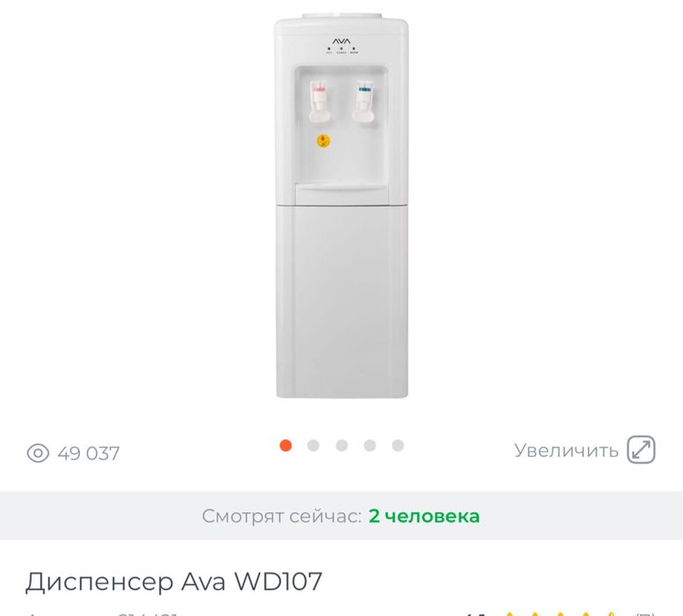The width and height of the screenshot is (683, 616).
Task: Switch to the third image dot
Action: 341,445
